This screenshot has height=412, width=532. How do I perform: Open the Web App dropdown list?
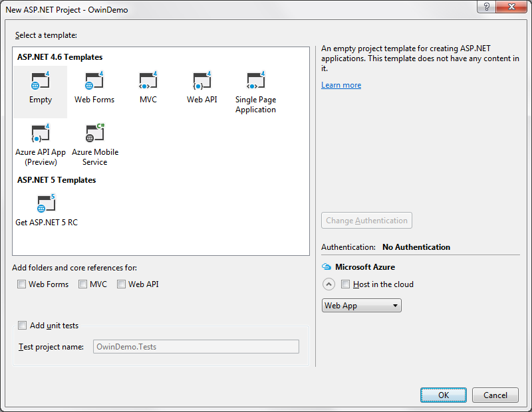pos(361,306)
